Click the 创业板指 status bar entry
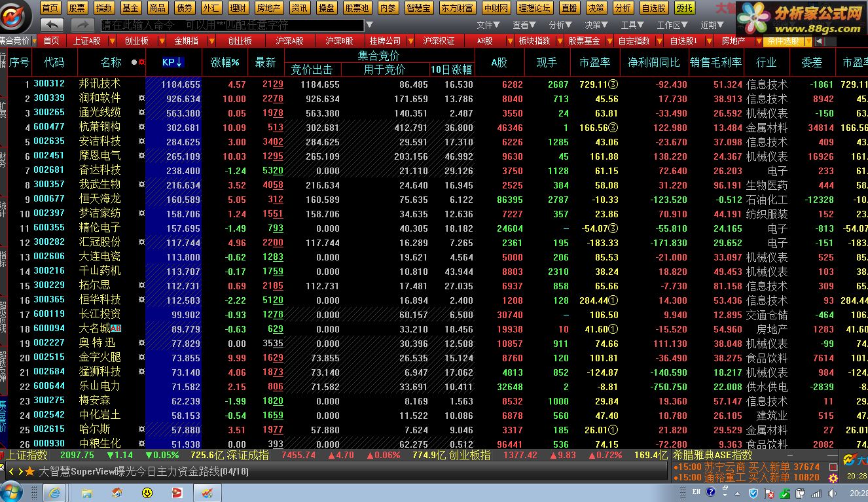 click(469, 455)
